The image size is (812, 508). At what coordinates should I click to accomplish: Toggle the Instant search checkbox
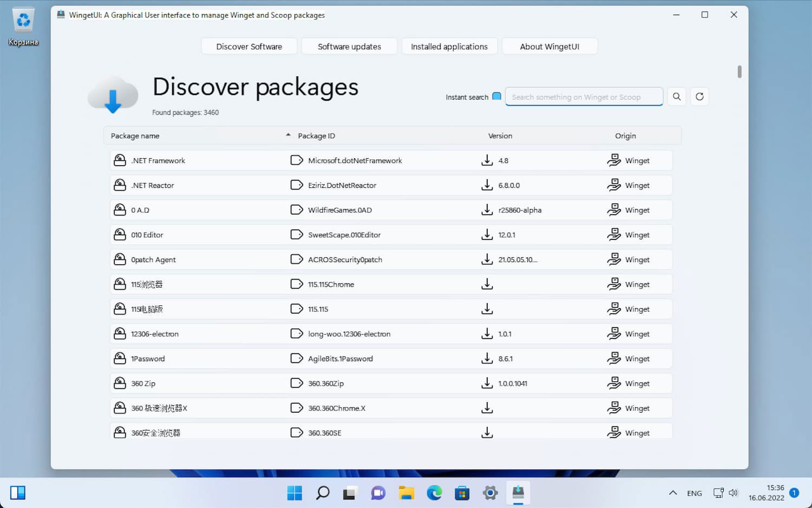click(496, 96)
